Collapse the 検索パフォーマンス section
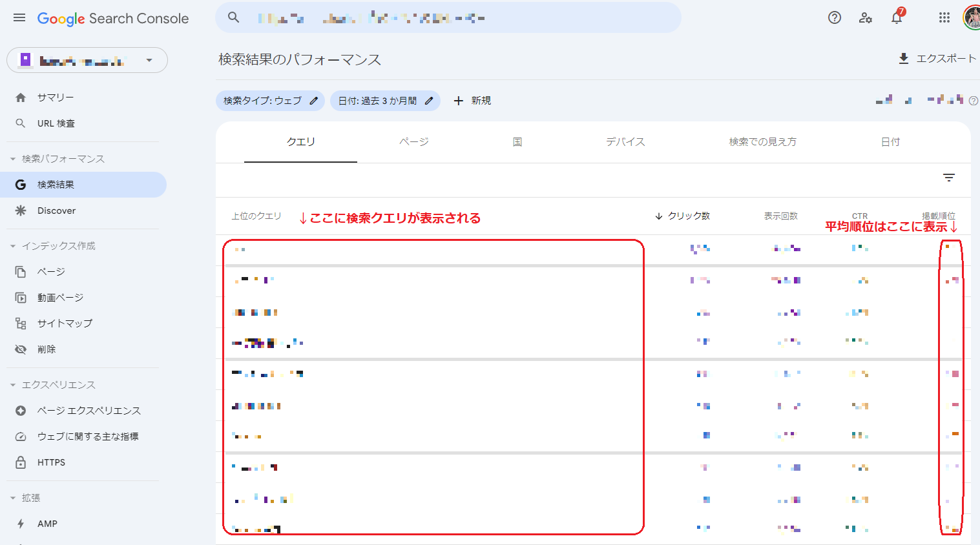The image size is (980, 545). (x=13, y=159)
